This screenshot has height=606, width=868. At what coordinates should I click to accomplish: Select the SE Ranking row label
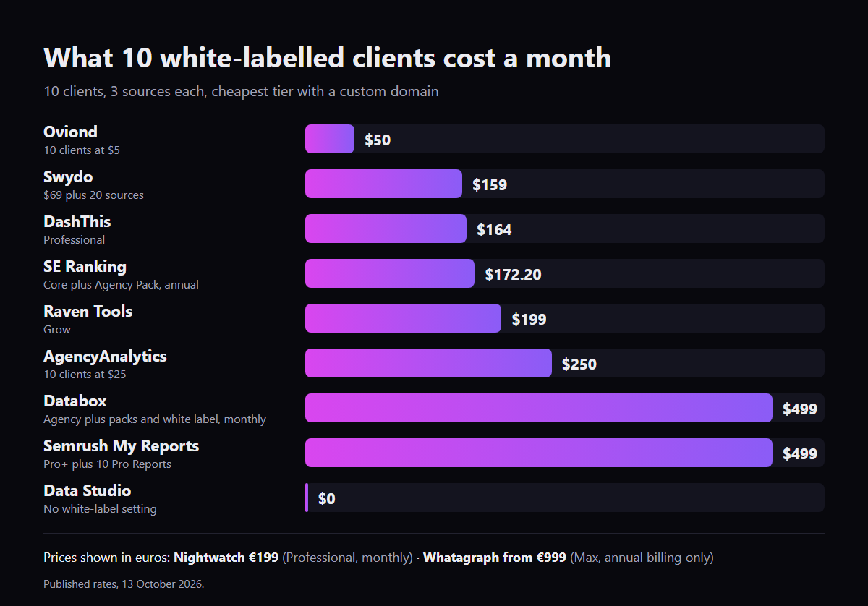coord(85,267)
